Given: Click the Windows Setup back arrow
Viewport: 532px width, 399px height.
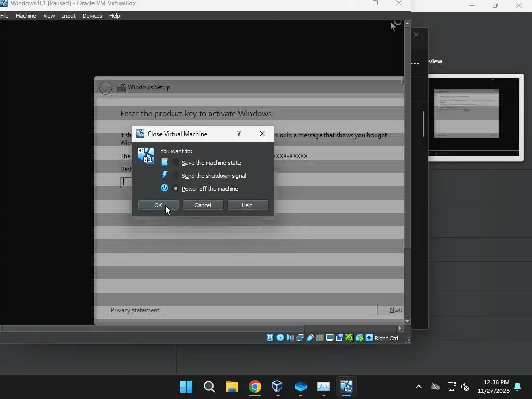Looking at the screenshot, I should coord(105,88).
